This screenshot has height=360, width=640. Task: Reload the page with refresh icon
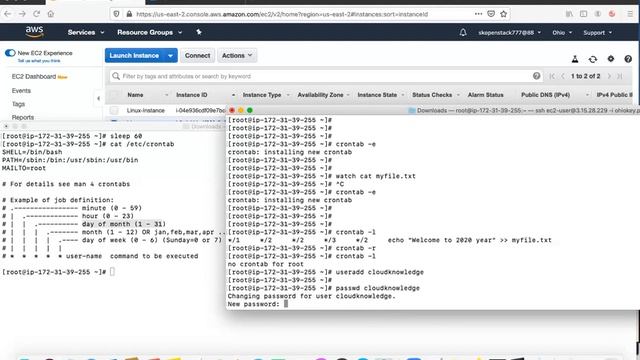coord(36,14)
